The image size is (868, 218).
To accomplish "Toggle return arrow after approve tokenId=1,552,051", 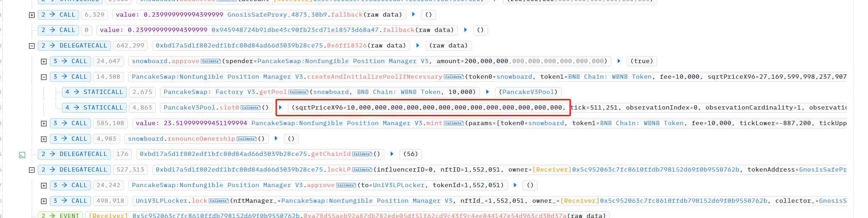I will tap(515, 185).
